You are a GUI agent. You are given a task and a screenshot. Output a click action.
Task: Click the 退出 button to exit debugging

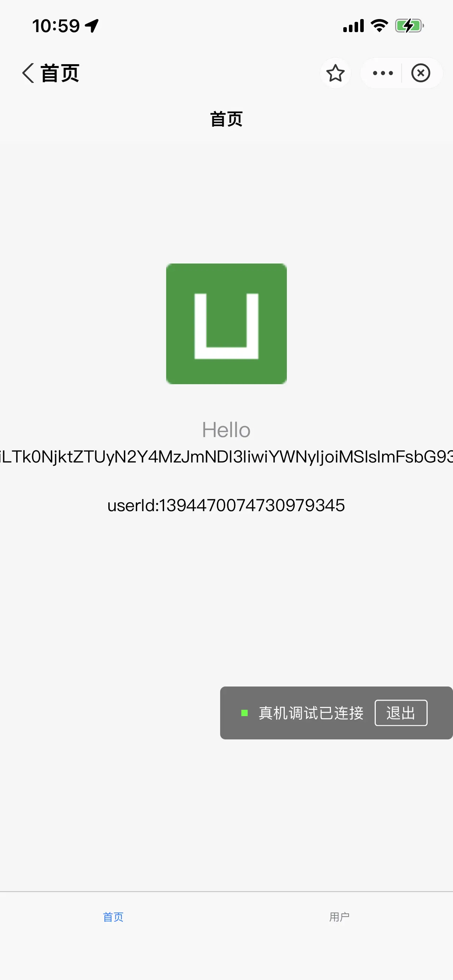[401, 713]
